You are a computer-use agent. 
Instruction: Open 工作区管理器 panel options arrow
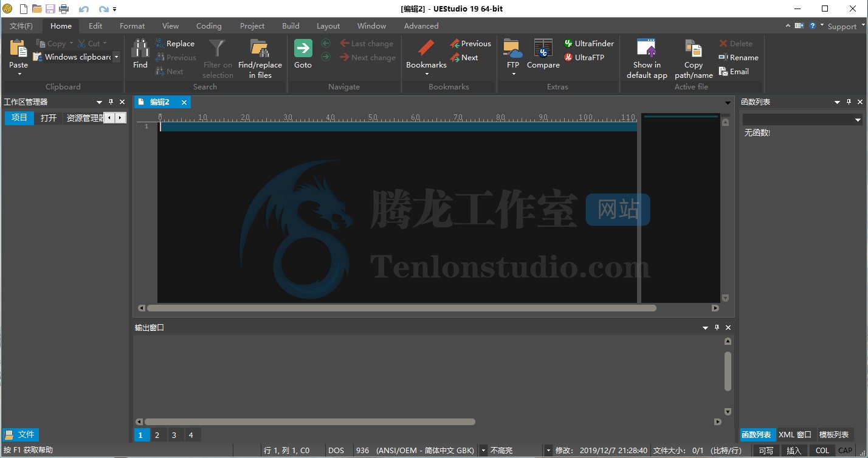click(x=99, y=102)
